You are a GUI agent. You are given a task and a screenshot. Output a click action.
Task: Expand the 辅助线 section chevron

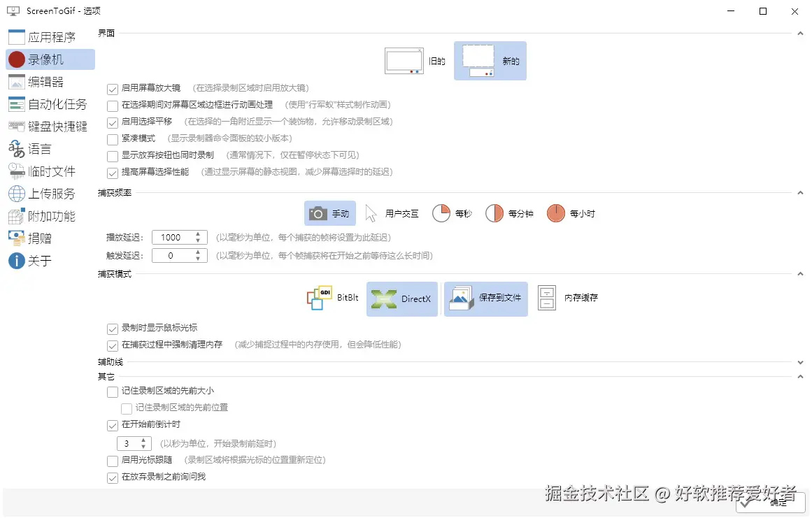(800, 362)
